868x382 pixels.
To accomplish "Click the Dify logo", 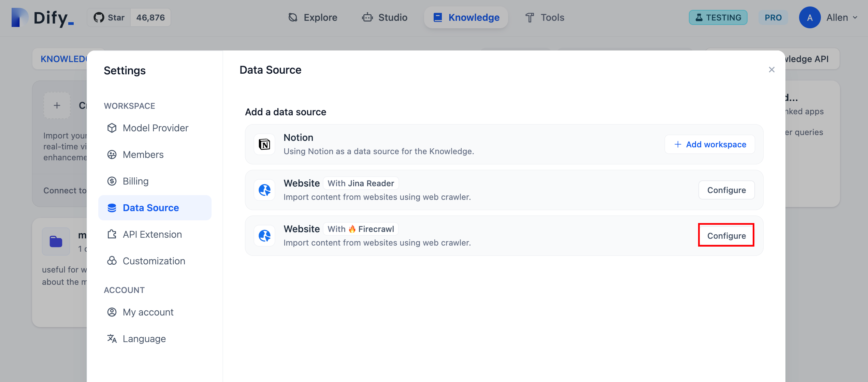I will pos(43,17).
